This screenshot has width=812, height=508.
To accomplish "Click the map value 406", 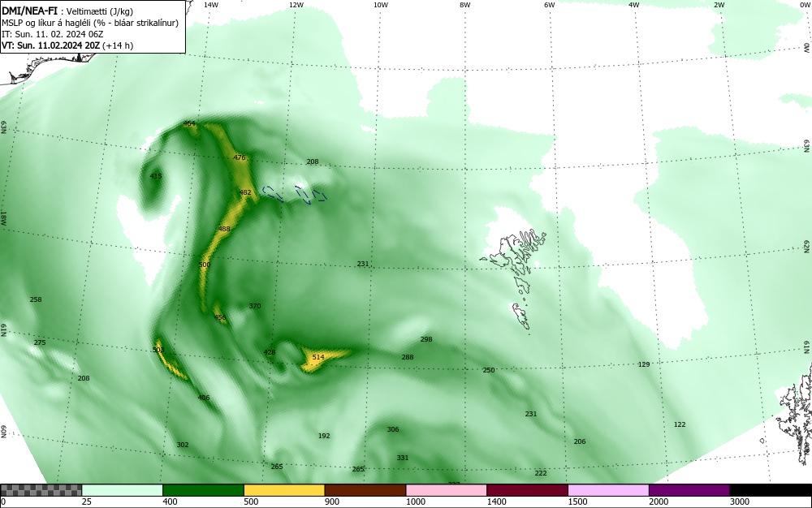I will pos(204,398).
